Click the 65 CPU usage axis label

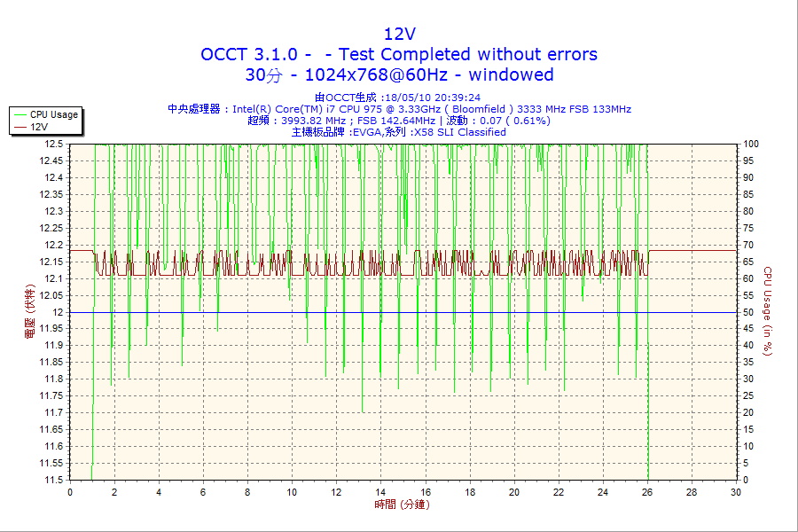(x=748, y=262)
